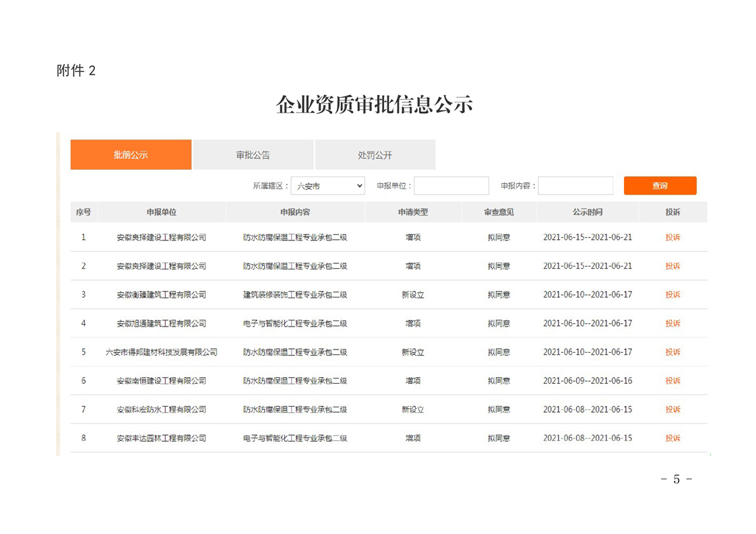Screen dimensions: 756x534
Task: Click the 公示时间 column header
Action: (x=588, y=212)
